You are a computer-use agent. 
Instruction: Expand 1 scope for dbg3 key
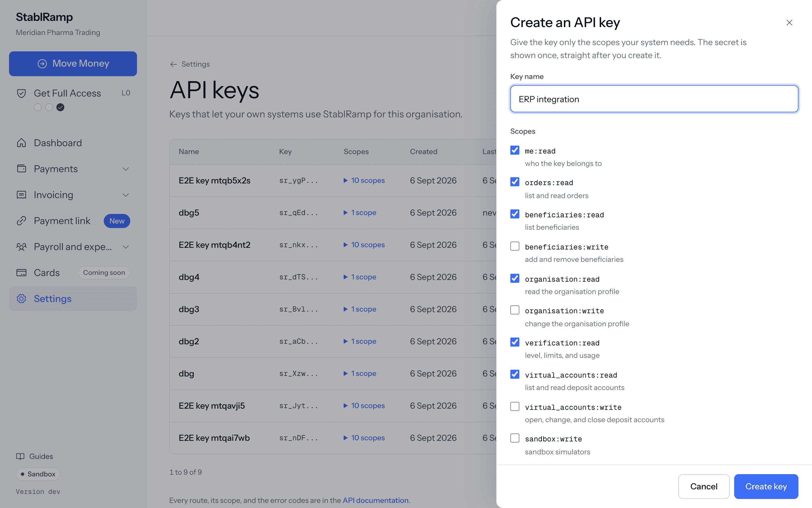click(x=360, y=309)
